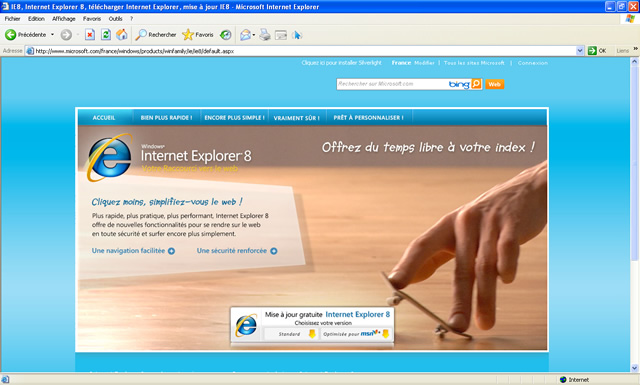Click the France country label

(x=401, y=63)
